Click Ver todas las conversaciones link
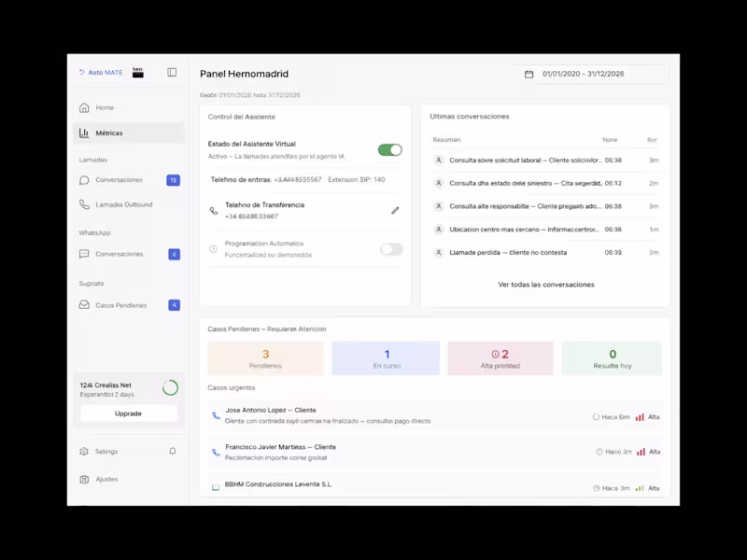 546,285
